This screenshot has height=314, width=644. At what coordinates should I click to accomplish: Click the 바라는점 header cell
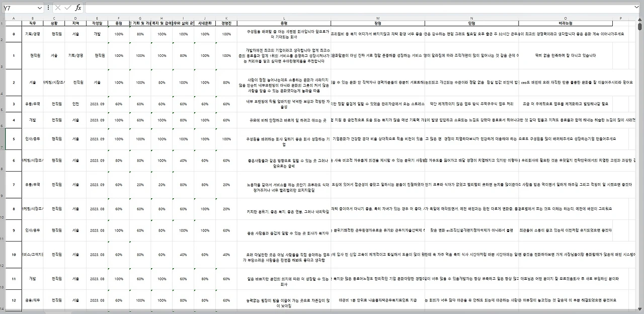click(x=566, y=23)
